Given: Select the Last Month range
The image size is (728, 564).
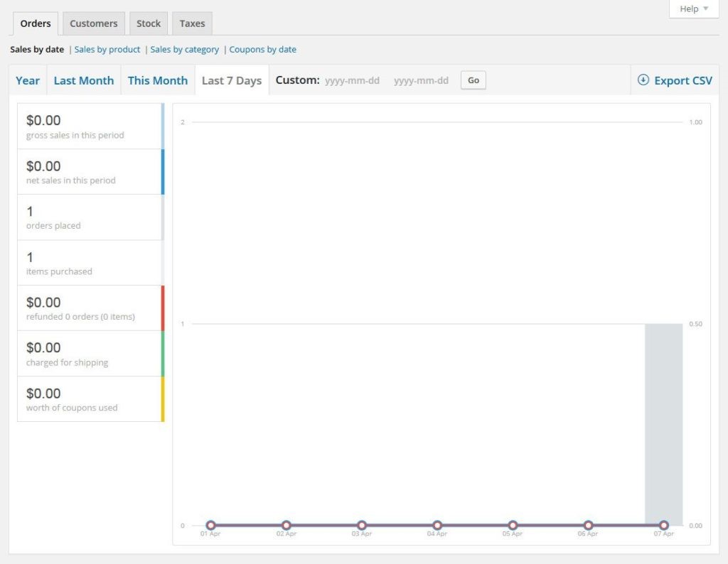Looking at the screenshot, I should [84, 80].
